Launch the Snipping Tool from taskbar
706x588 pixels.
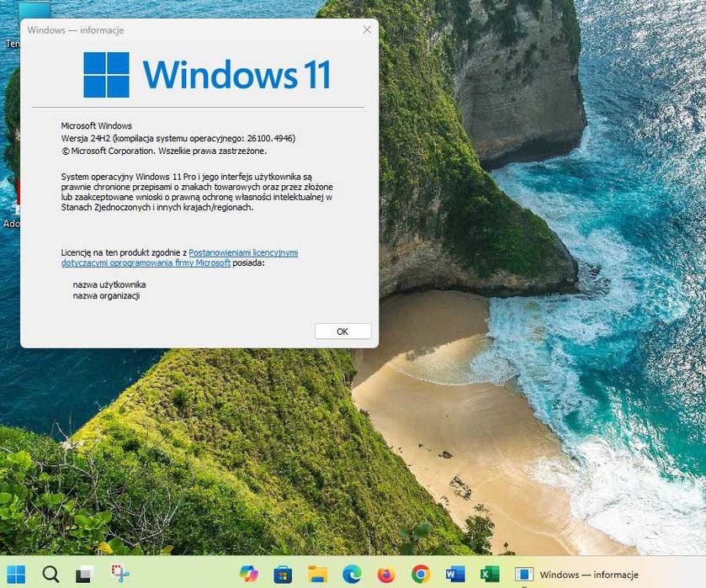[x=119, y=574]
